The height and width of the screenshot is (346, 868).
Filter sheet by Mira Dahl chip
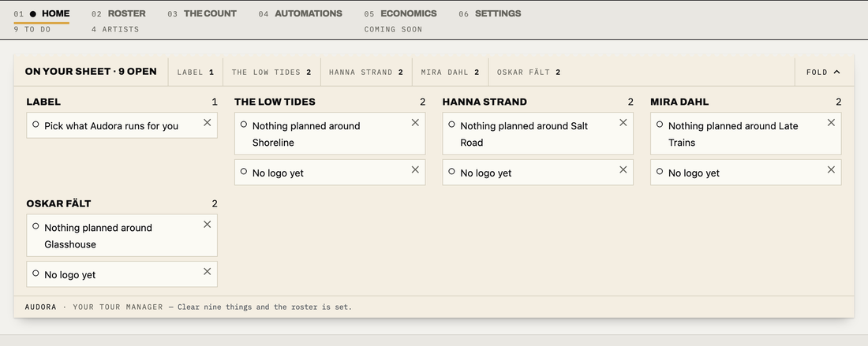coord(450,72)
